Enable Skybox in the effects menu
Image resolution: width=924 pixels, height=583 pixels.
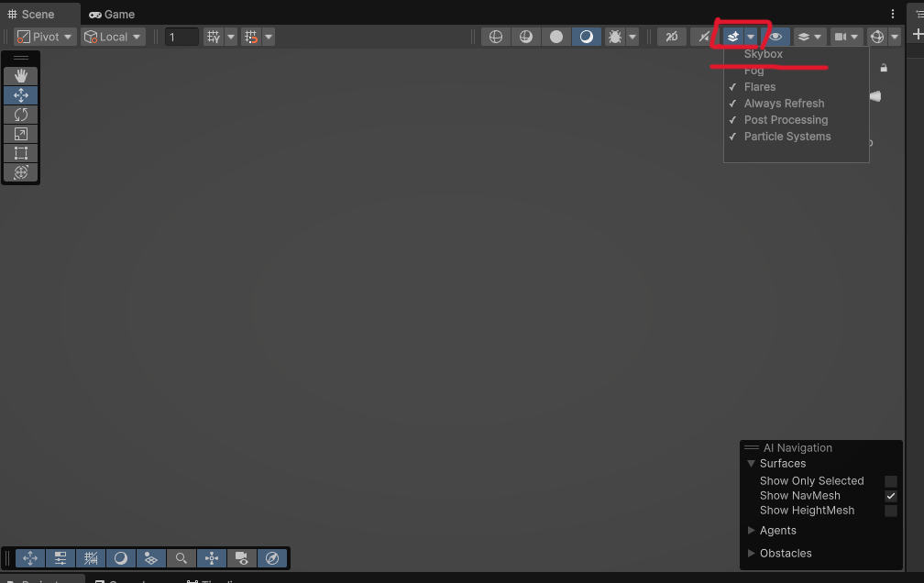click(764, 54)
